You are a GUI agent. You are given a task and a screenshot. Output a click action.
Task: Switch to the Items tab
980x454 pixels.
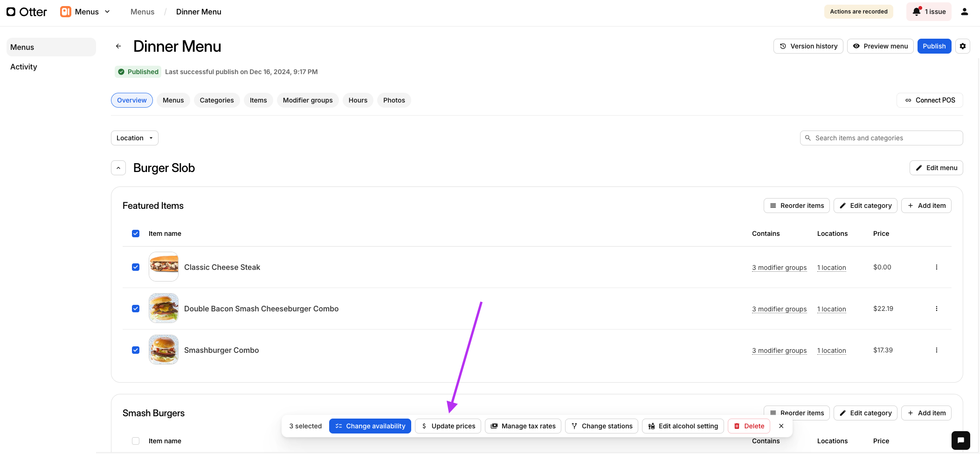point(258,100)
